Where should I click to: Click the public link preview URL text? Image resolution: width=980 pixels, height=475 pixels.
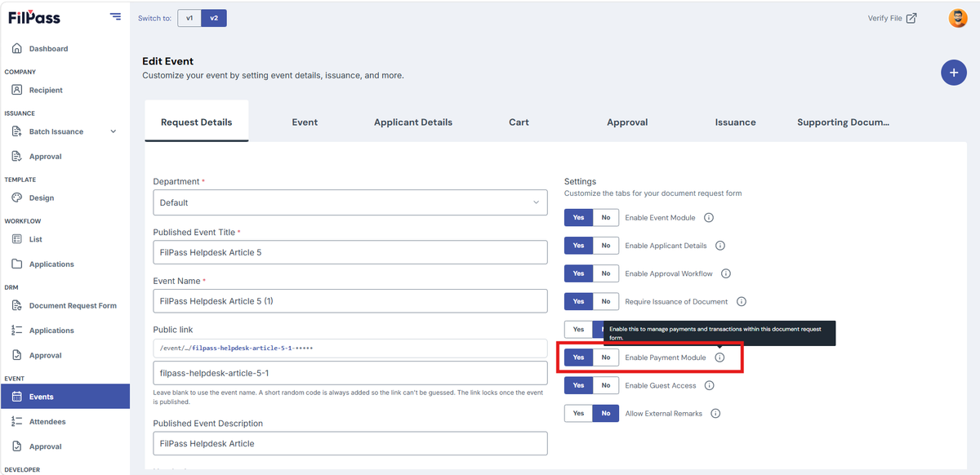point(237,348)
